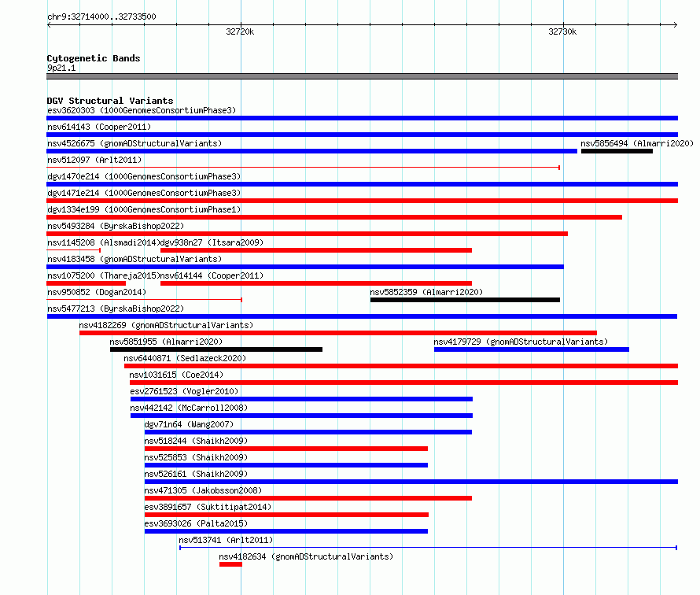Click the 32730k ruler tick label
Image resolution: width=700 pixels, height=595 pixels.
click(562, 31)
